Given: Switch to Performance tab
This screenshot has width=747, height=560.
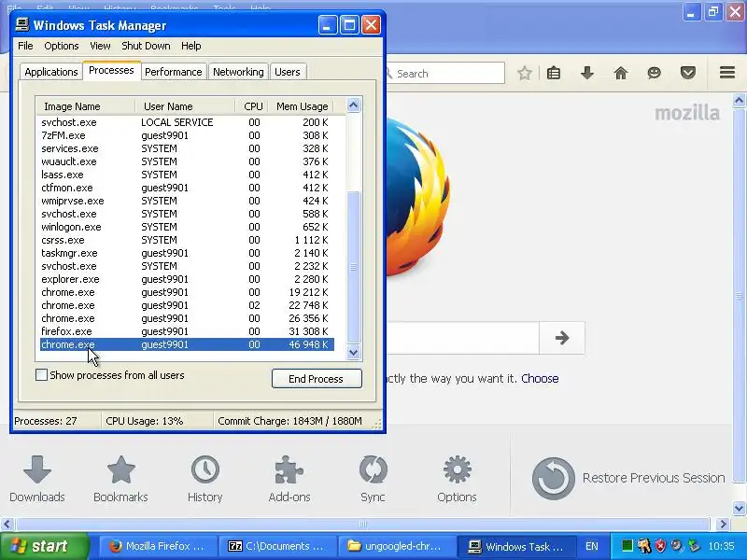Looking at the screenshot, I should [x=174, y=72].
